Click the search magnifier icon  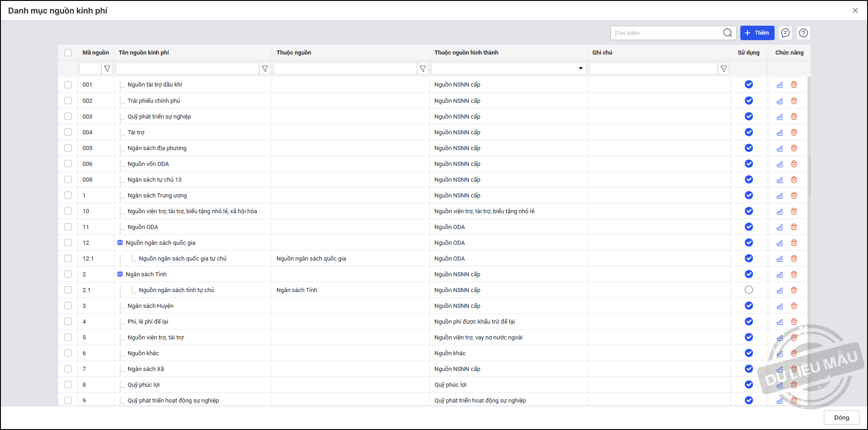pyautogui.click(x=727, y=33)
